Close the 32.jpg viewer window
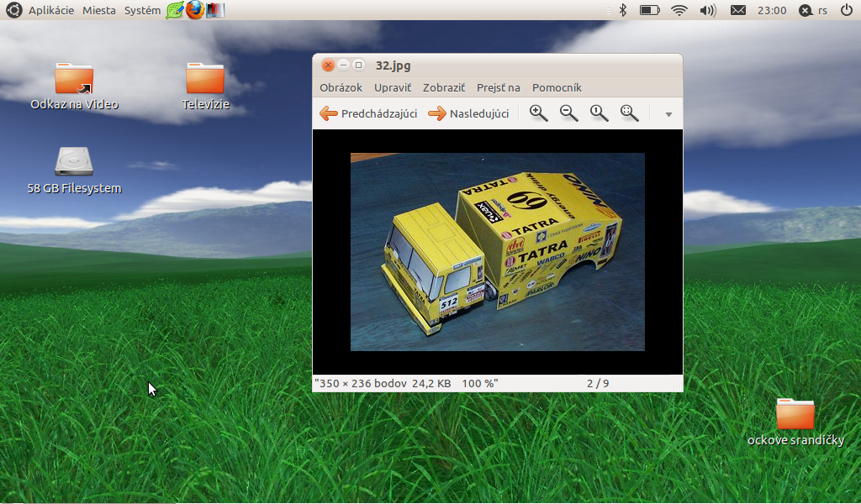The image size is (861, 504). point(328,66)
